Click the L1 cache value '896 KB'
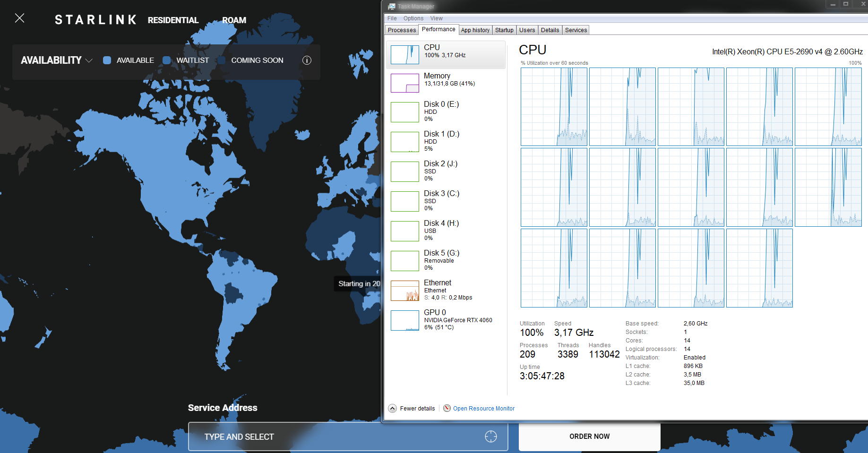This screenshot has height=453, width=868. [693, 366]
